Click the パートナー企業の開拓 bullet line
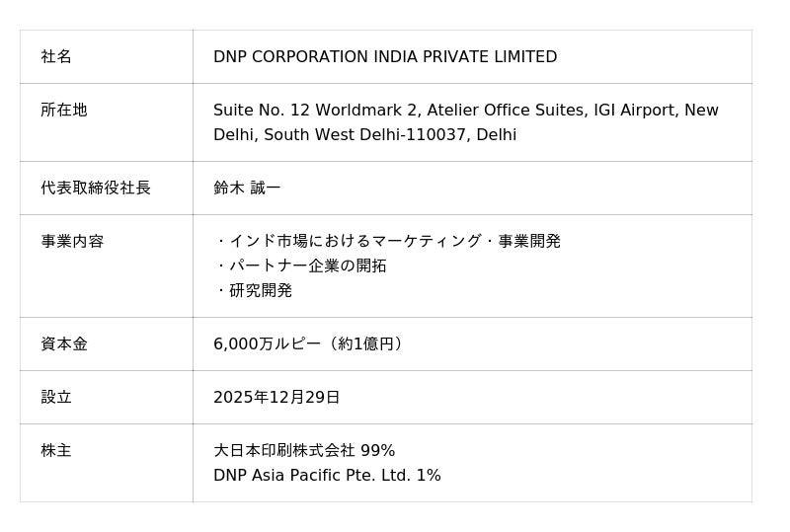The height and width of the screenshot is (532, 790). [x=306, y=266]
